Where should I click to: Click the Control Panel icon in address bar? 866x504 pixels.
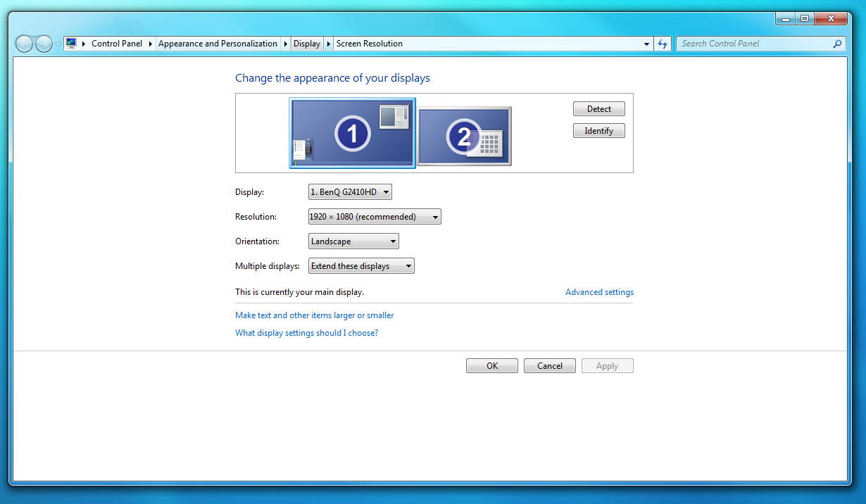[x=71, y=44]
